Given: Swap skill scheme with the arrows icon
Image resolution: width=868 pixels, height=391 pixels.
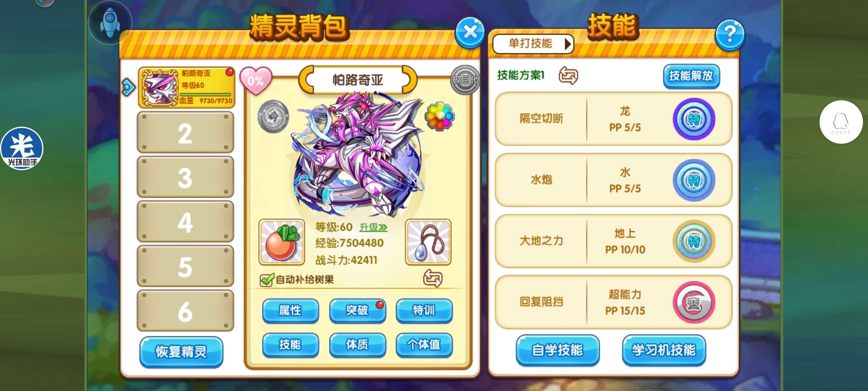Looking at the screenshot, I should click(568, 75).
